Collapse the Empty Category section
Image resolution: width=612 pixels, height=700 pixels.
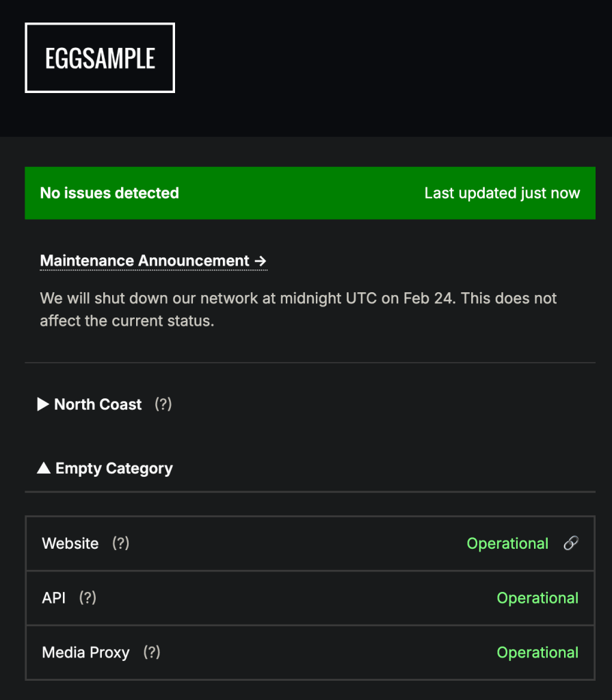tap(114, 469)
